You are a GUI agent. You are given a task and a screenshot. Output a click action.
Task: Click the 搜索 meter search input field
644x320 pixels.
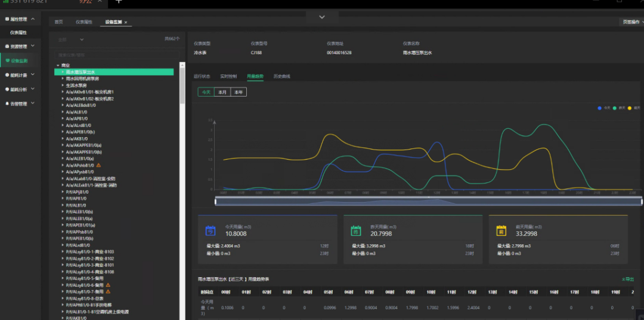coord(117,55)
